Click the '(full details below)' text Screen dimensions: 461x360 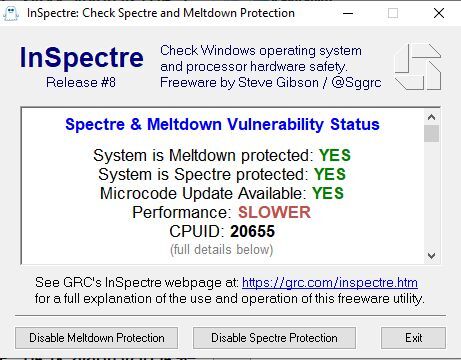[222, 250]
